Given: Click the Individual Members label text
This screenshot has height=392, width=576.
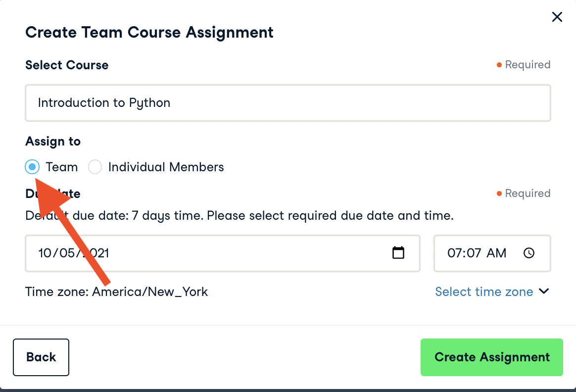Looking at the screenshot, I should pos(166,167).
